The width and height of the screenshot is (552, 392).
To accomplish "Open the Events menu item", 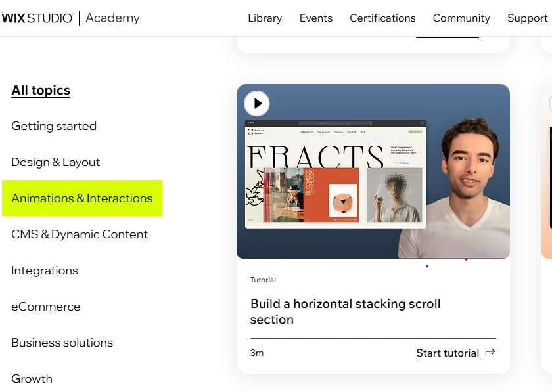I will coord(316,18).
